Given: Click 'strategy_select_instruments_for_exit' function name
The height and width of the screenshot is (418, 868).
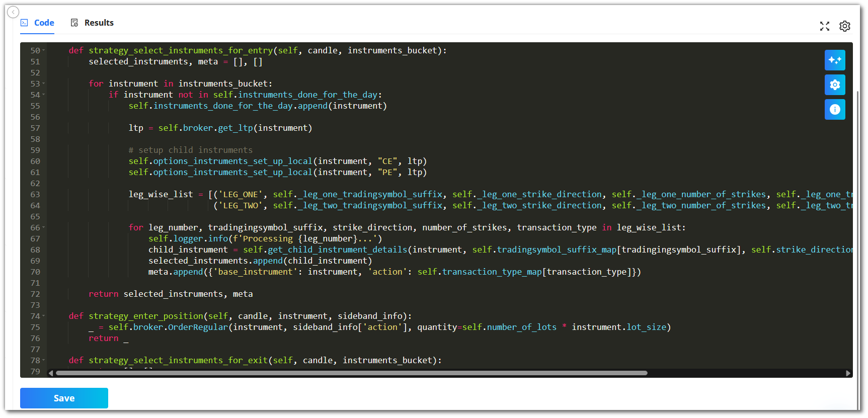Looking at the screenshot, I should 178,360.
